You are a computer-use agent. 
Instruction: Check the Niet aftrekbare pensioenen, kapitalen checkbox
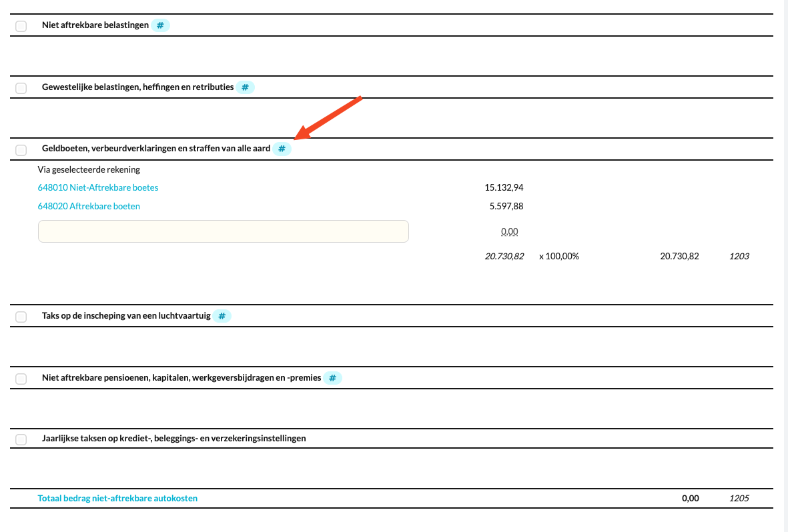click(x=21, y=378)
